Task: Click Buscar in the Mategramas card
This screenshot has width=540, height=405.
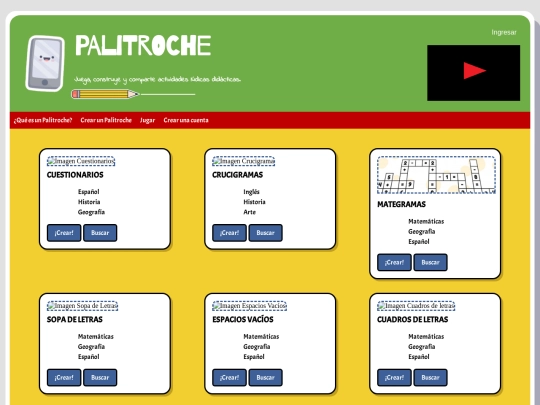Action: (x=430, y=262)
